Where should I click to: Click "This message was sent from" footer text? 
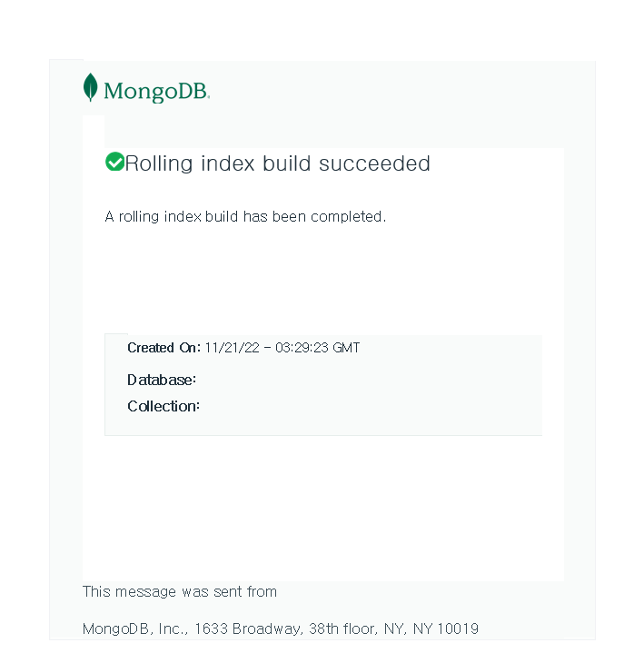pos(180,591)
